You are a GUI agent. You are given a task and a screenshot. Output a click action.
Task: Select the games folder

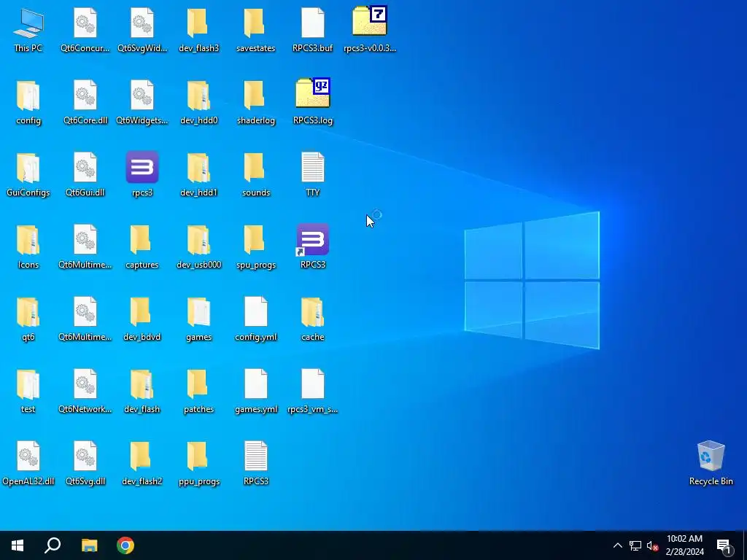[x=198, y=319]
